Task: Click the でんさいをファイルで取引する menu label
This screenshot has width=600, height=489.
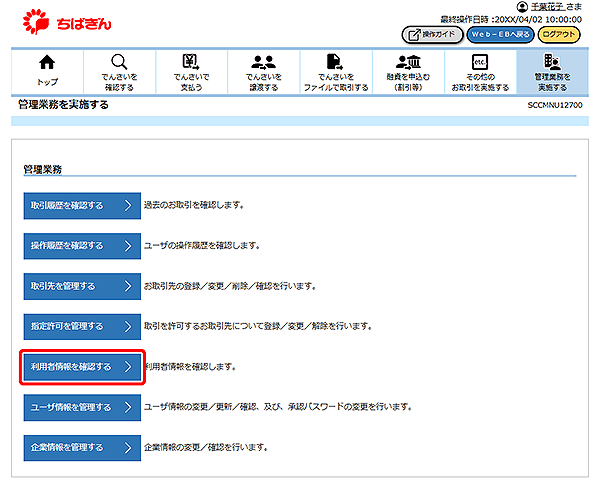Action: [336, 82]
